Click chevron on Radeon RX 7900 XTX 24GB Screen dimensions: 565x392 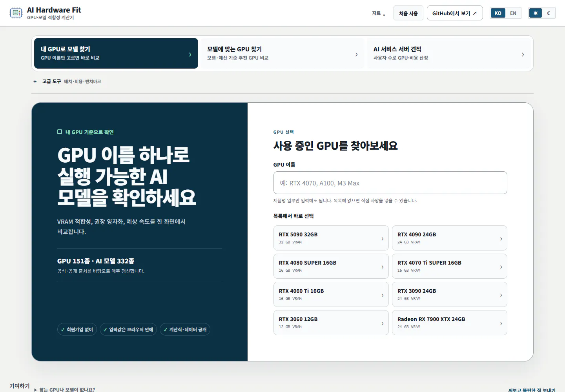[x=501, y=323]
